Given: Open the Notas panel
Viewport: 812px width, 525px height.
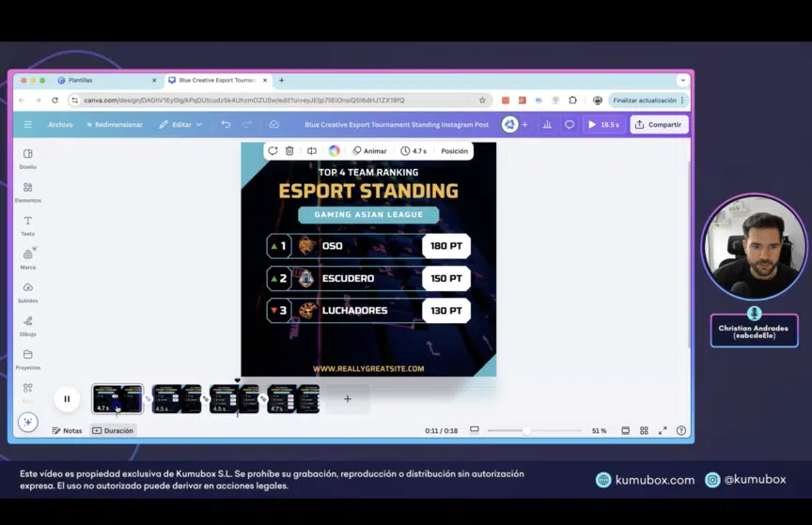Looking at the screenshot, I should point(67,430).
